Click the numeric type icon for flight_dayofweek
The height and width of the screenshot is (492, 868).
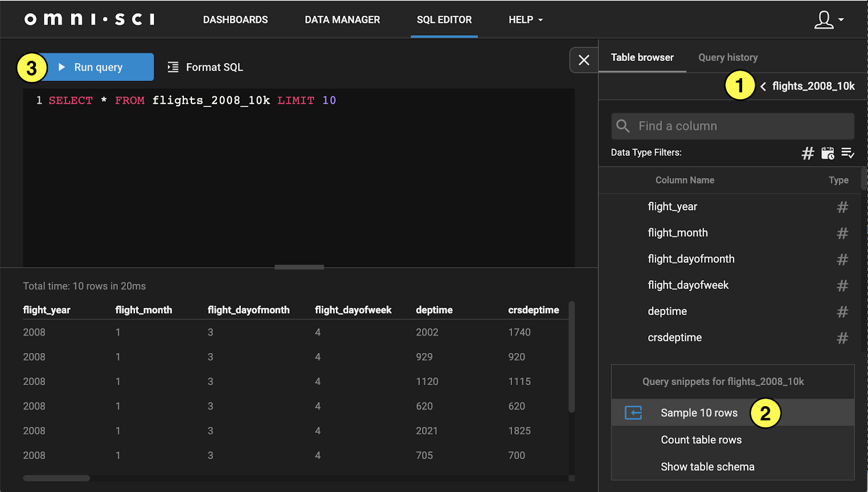(x=842, y=286)
